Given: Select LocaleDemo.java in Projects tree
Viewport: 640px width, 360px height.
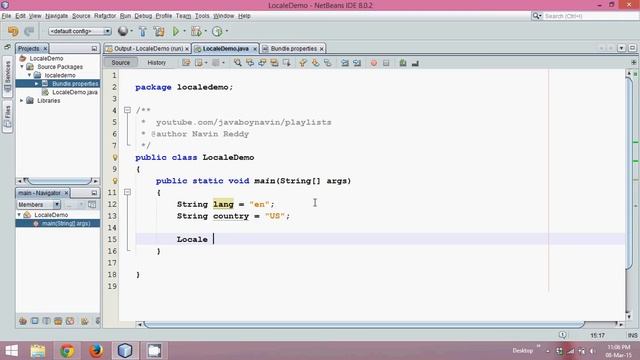Looking at the screenshot, I should point(75,92).
